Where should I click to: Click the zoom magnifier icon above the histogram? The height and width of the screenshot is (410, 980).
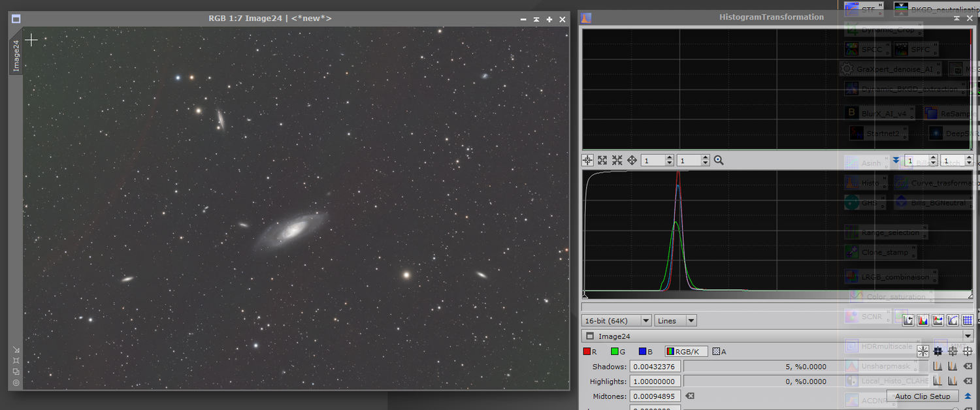tap(719, 160)
